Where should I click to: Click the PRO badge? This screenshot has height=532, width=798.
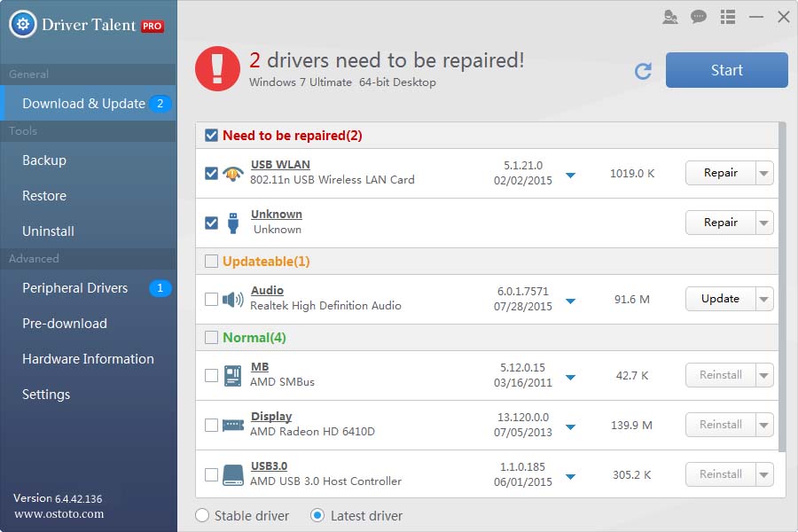click(x=153, y=26)
